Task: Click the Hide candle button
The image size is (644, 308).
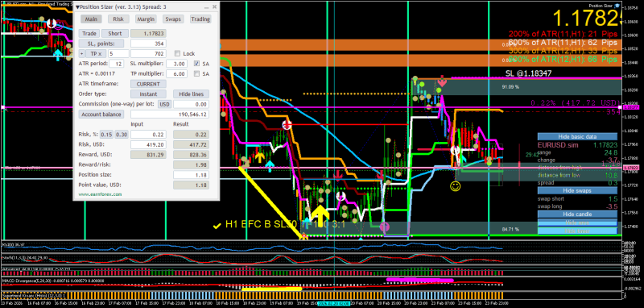Action: [x=577, y=214]
